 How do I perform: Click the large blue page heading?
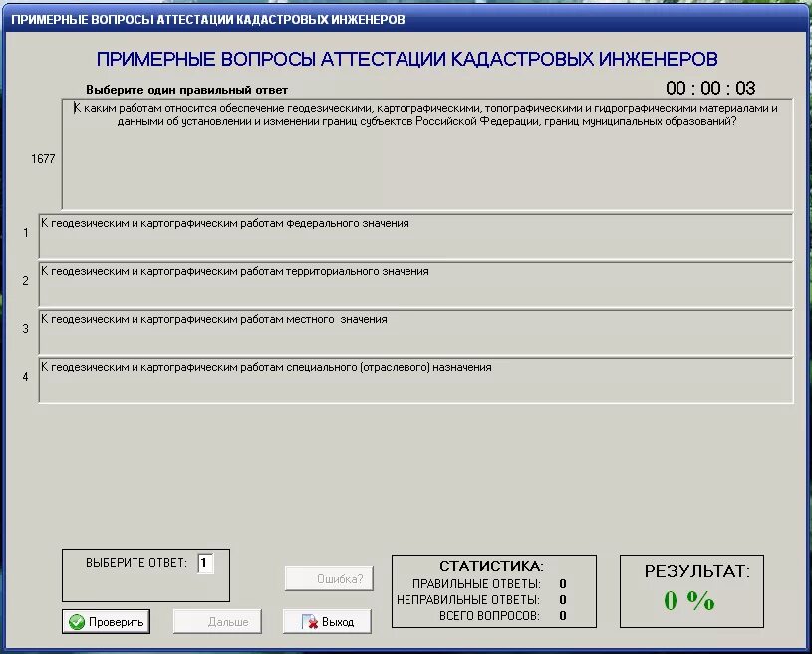click(x=407, y=59)
